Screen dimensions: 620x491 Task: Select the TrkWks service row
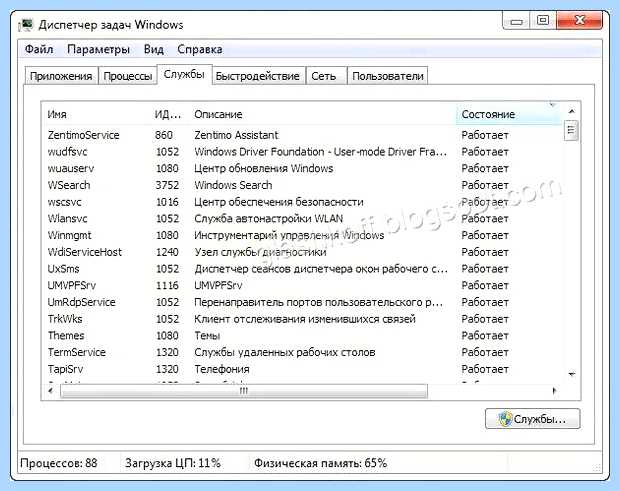tap(302, 319)
